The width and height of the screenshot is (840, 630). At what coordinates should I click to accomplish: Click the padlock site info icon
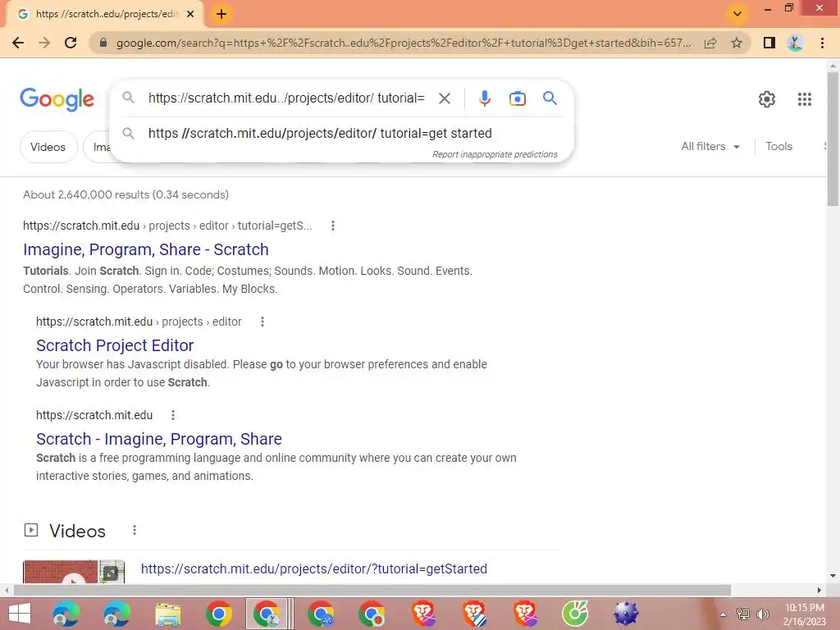(x=103, y=43)
